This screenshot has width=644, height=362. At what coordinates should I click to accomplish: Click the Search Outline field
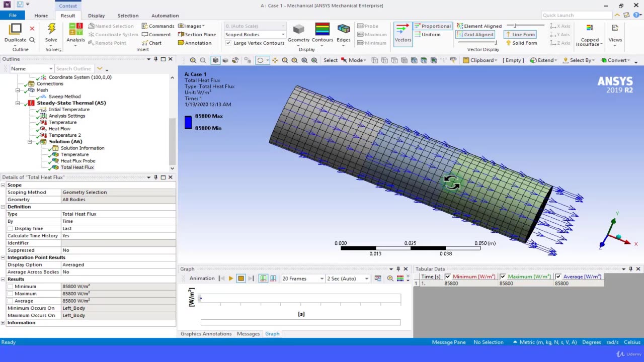tap(74, 69)
